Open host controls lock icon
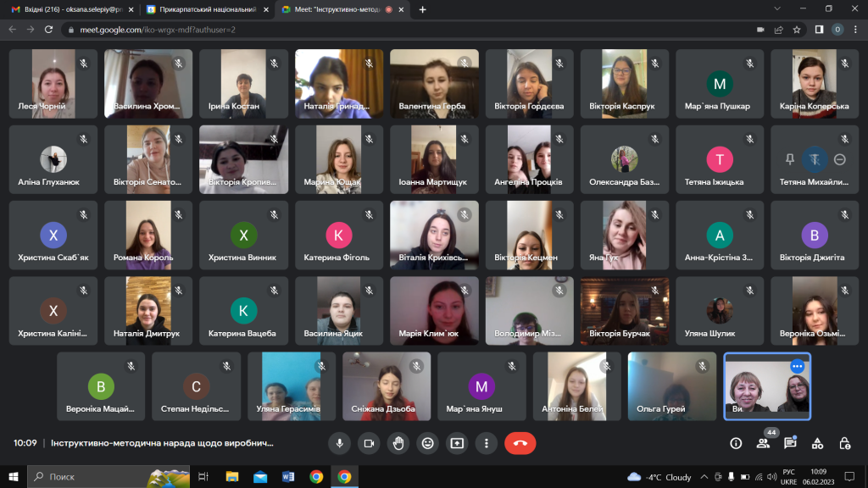868x488 pixels. click(x=844, y=443)
